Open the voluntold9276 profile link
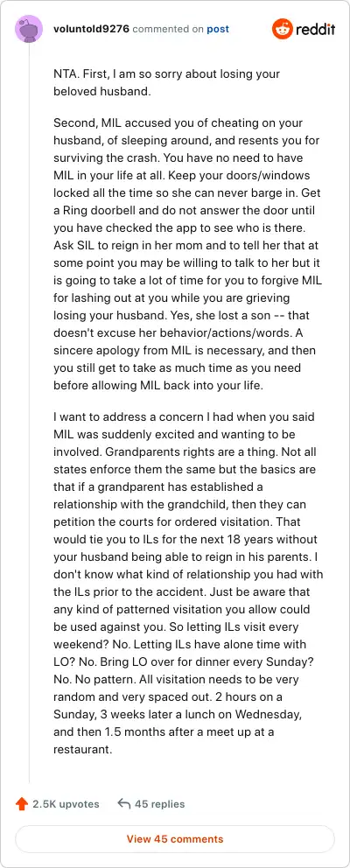 point(91,29)
